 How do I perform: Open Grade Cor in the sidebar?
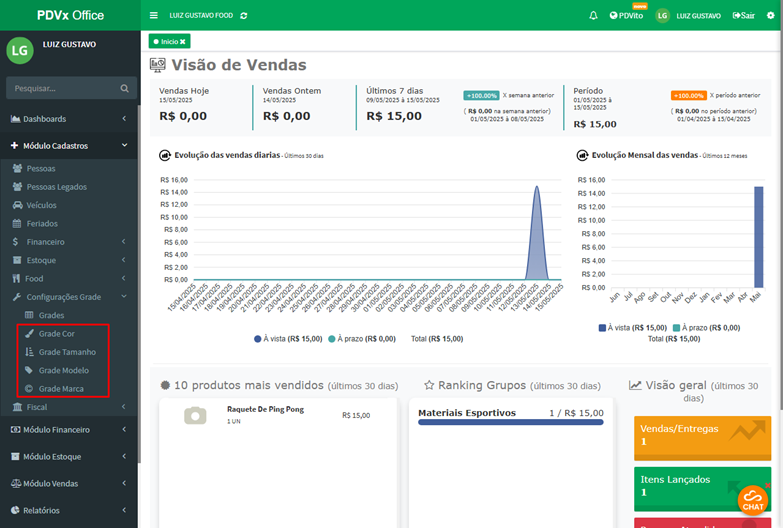tap(55, 333)
